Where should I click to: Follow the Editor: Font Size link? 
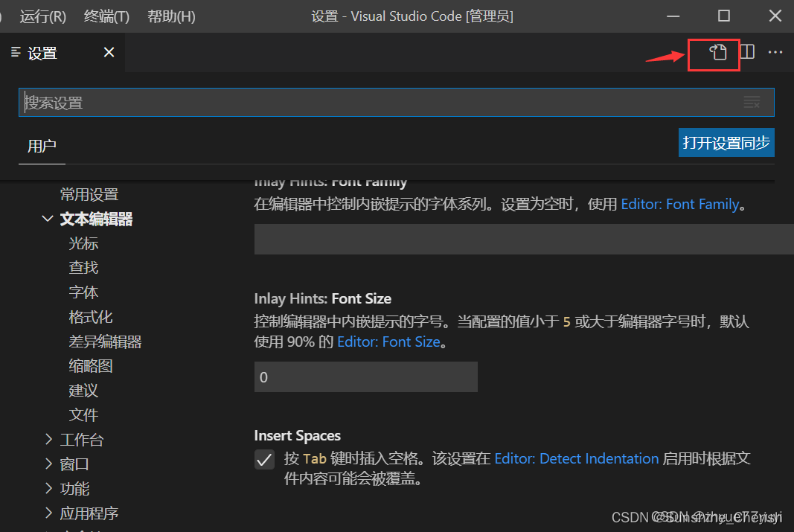click(388, 342)
